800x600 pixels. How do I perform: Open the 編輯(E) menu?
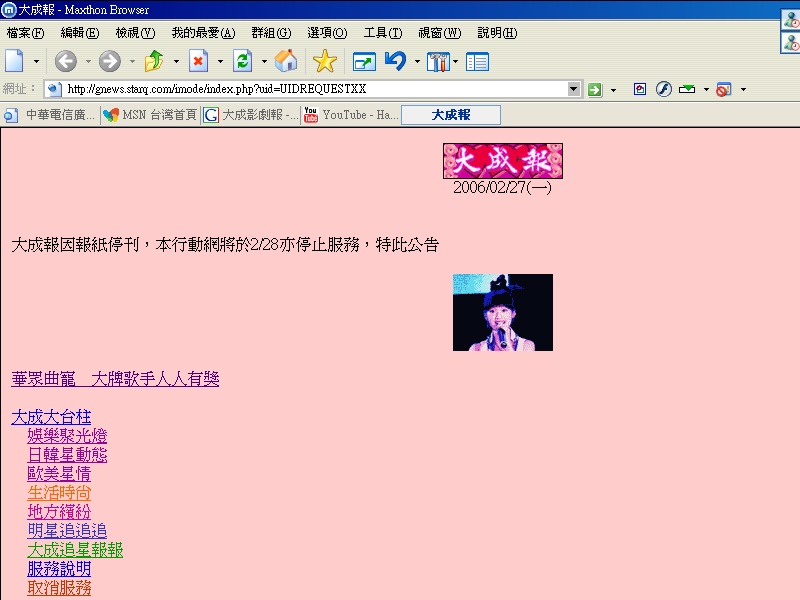pos(80,33)
